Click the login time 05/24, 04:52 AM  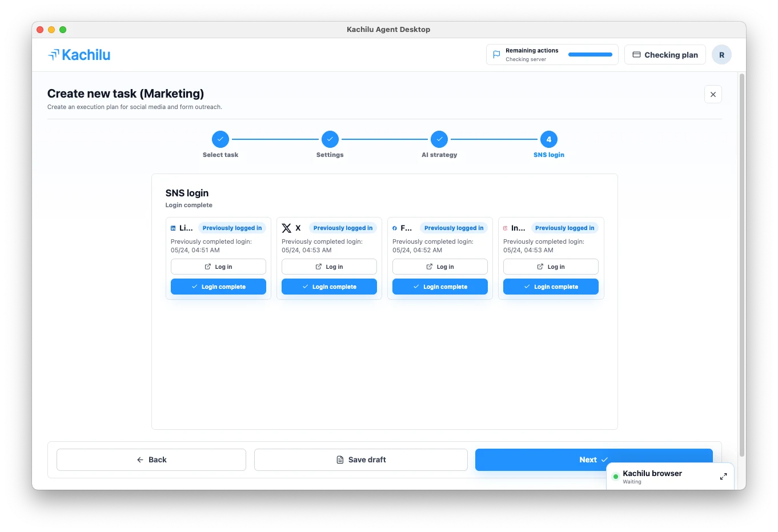[x=418, y=250]
